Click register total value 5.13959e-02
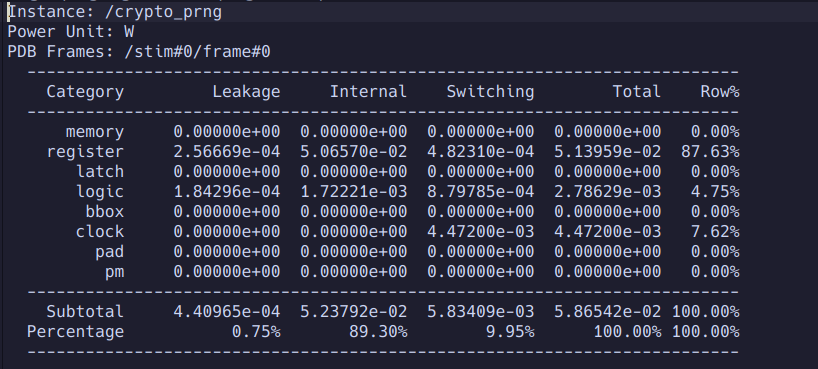The height and width of the screenshot is (369, 818). (x=607, y=152)
